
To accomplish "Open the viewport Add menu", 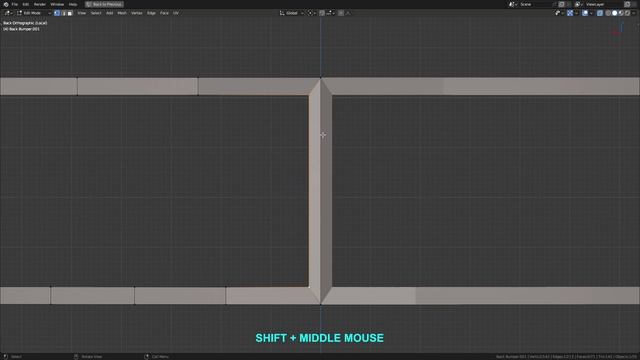I will 109,13.
